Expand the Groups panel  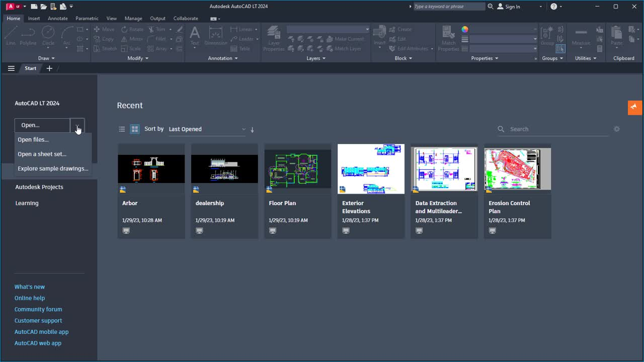pyautogui.click(x=552, y=58)
